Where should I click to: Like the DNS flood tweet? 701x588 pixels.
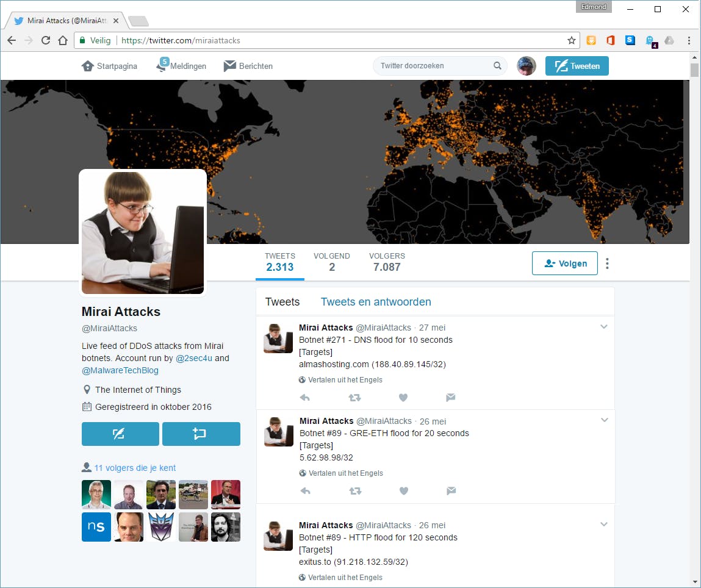pos(403,397)
